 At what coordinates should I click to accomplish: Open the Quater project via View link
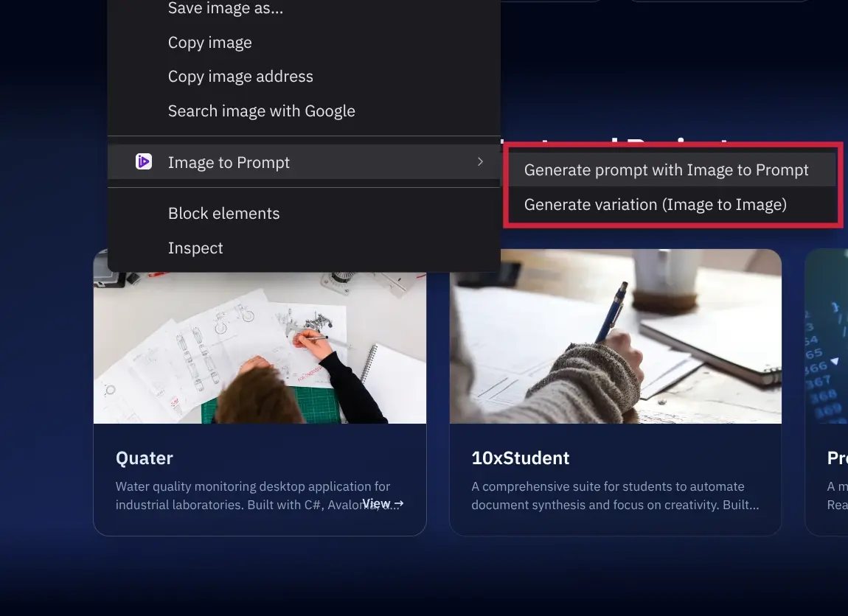[x=382, y=503]
